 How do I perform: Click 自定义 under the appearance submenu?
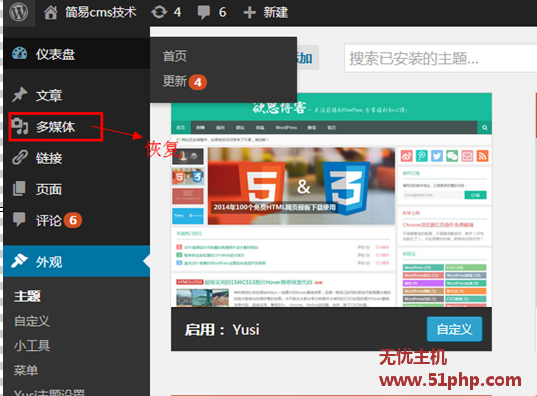point(32,321)
